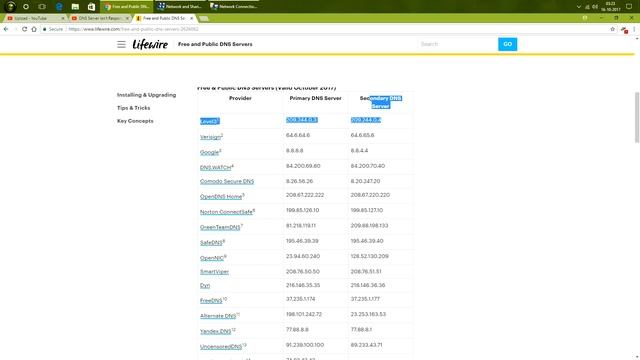Show hidden system tray icons
Image resolution: width=640 pixels, height=360 pixels.
pyautogui.click(x=578, y=7)
